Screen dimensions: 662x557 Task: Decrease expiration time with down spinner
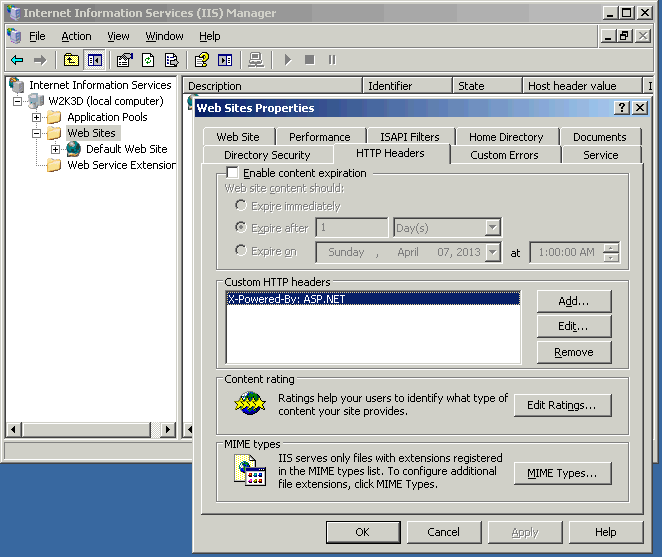click(611, 258)
